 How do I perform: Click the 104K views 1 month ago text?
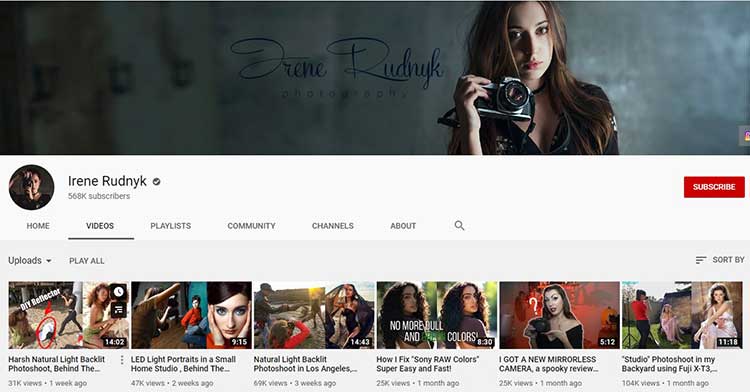[x=665, y=383]
